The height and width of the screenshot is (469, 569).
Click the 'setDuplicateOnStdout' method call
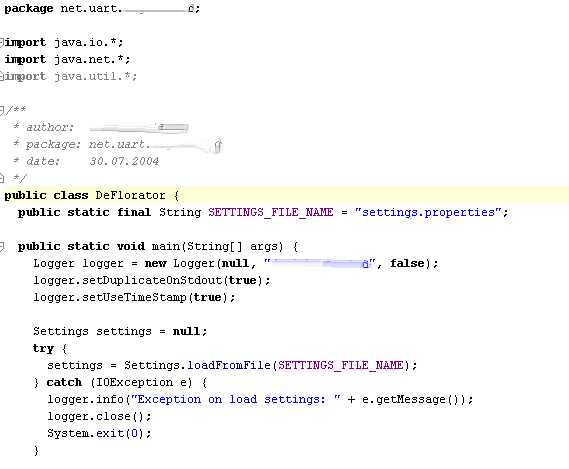coord(152,280)
